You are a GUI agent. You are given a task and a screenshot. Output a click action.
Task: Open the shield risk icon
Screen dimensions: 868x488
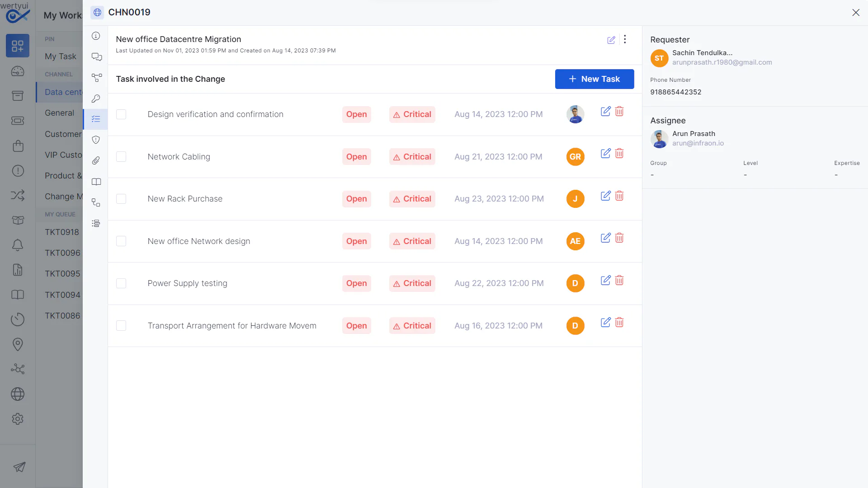coord(96,140)
